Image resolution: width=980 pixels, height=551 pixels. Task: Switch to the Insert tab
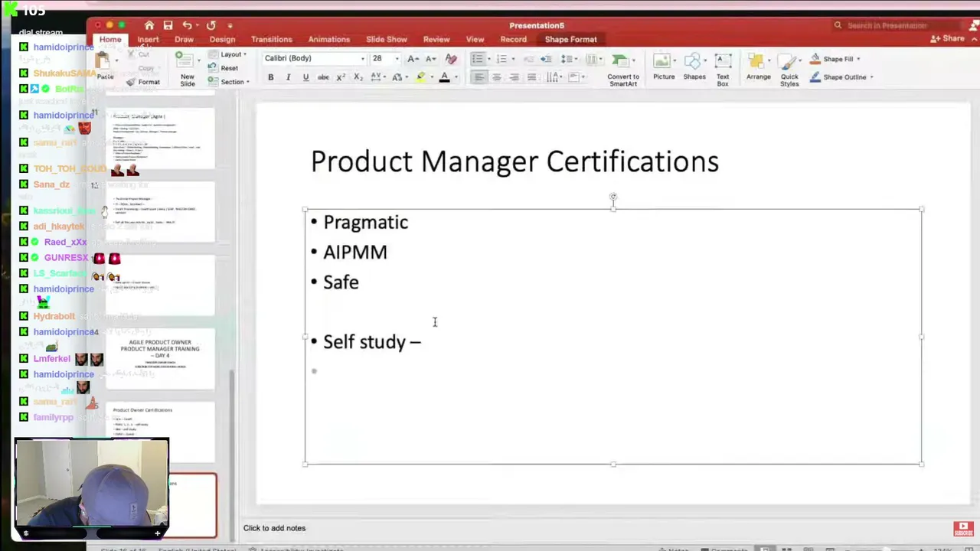(148, 39)
